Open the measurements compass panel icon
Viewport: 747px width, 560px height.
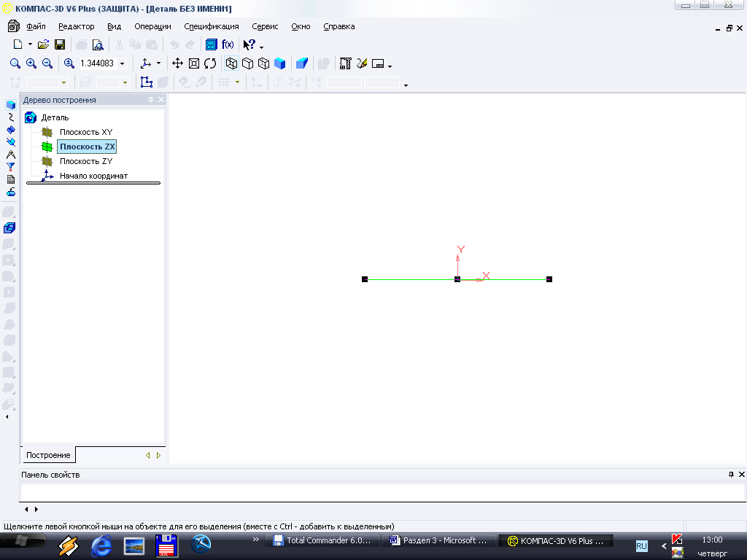pyautogui.click(x=11, y=155)
